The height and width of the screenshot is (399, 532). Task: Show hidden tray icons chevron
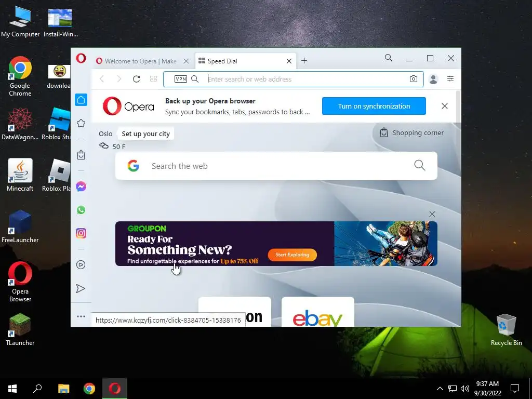pyautogui.click(x=440, y=389)
